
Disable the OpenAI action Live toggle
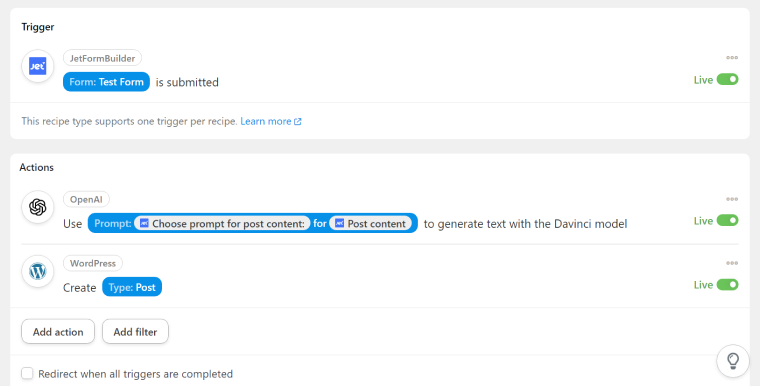pos(728,221)
